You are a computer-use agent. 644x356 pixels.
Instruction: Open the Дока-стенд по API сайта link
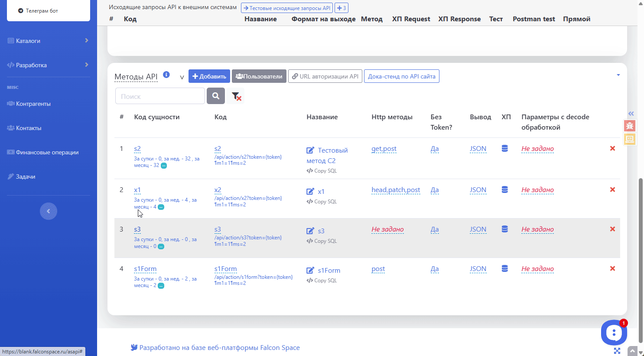coord(401,76)
